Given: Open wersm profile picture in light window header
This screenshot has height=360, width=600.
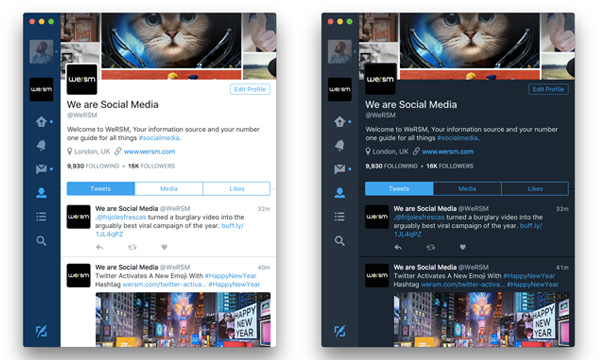Looking at the screenshot, I should [x=82, y=79].
